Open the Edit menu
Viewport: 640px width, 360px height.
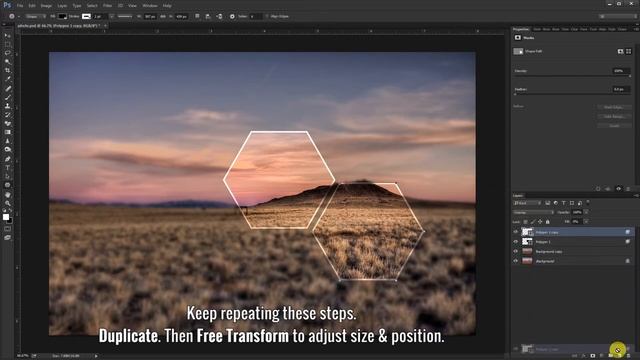32,6
